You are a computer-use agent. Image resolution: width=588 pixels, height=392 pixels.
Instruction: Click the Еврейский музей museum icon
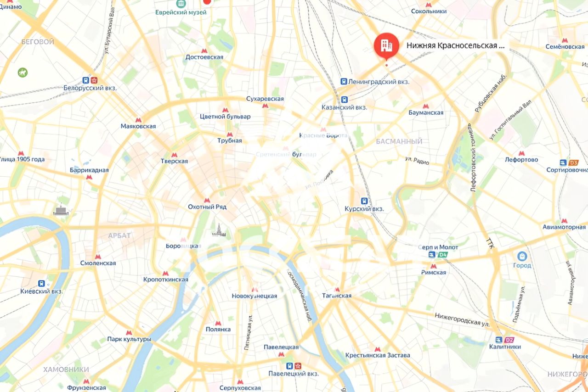click(181, 4)
